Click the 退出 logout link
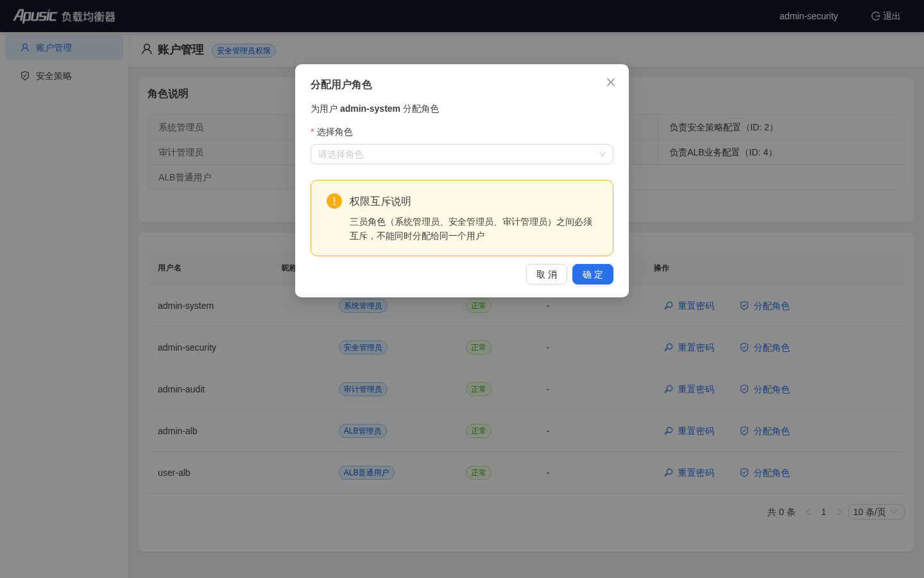 click(x=886, y=16)
